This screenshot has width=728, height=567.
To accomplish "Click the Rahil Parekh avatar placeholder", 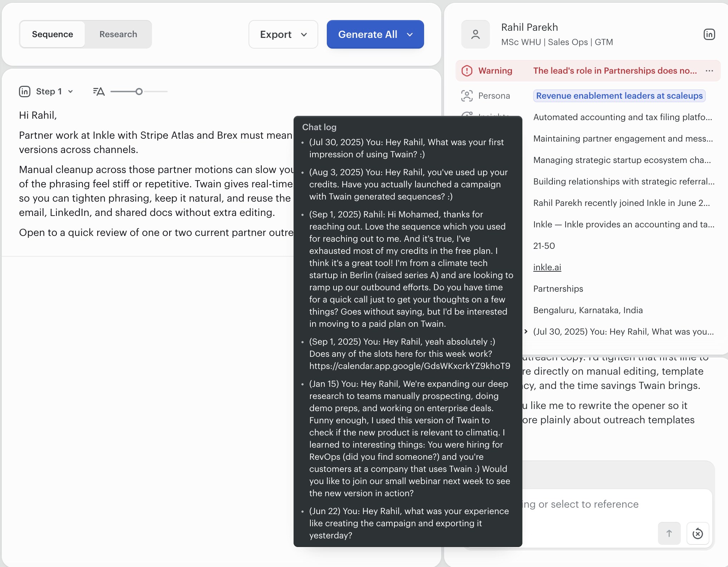I will pos(476,34).
